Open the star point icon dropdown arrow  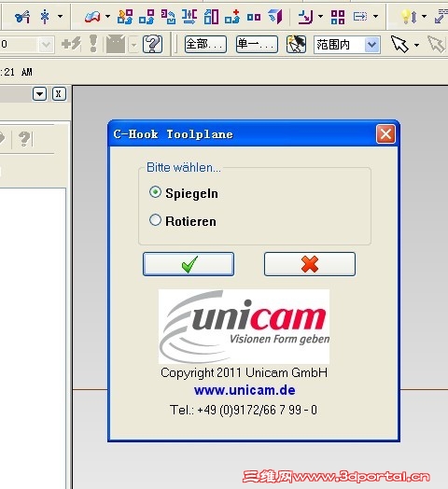point(61,16)
